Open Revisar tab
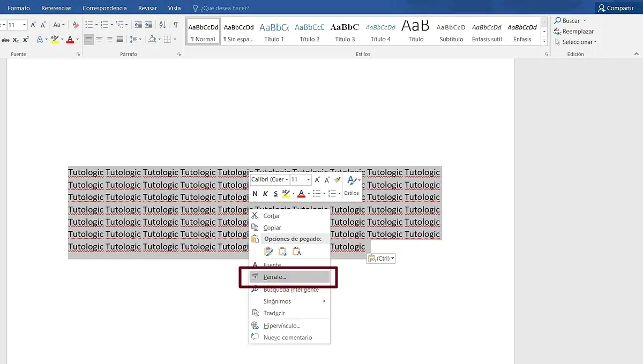 point(148,8)
